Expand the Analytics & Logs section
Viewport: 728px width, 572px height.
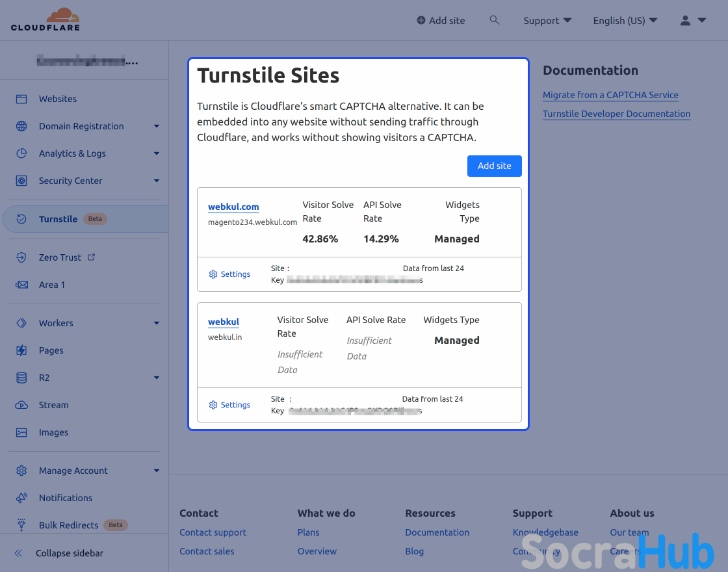point(157,153)
